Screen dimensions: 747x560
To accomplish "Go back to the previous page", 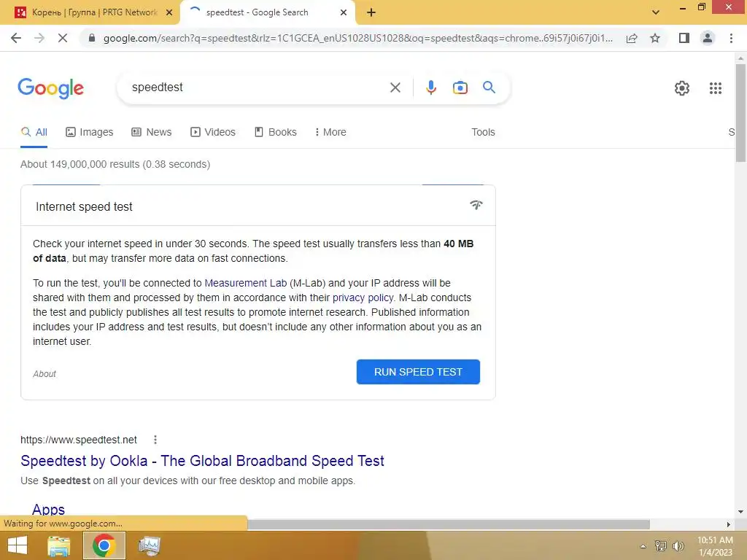I will 16,38.
